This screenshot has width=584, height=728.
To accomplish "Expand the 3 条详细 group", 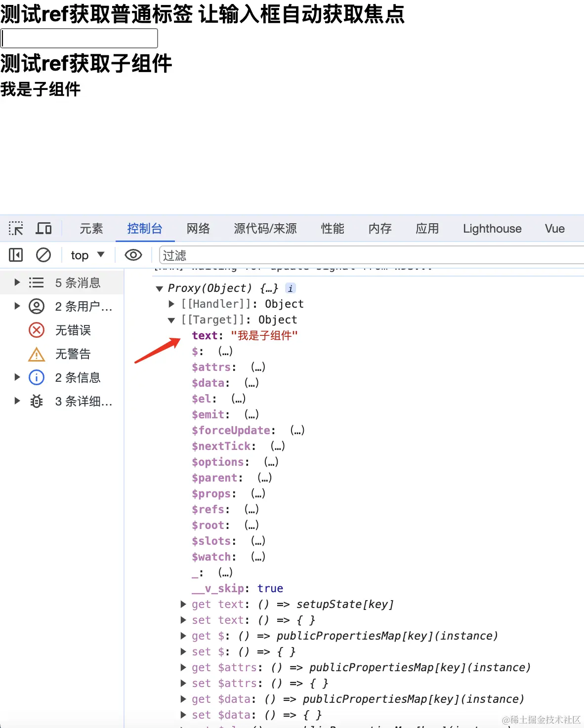I will (x=17, y=401).
